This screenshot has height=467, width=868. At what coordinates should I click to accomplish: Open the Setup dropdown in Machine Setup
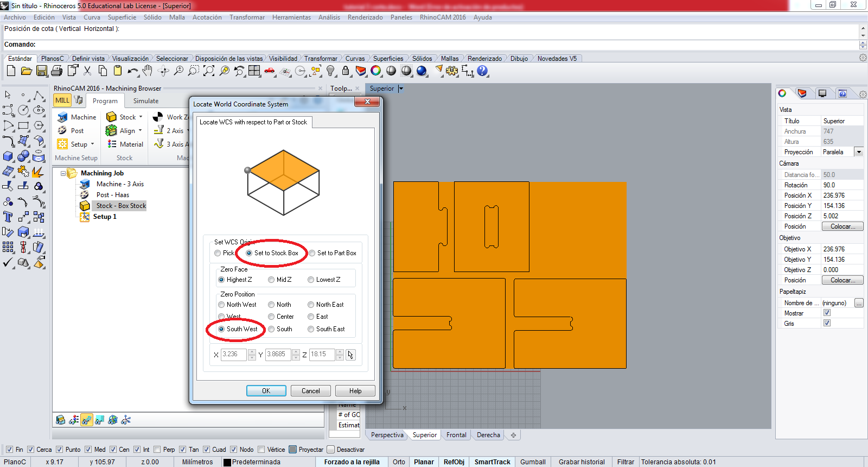[92, 144]
